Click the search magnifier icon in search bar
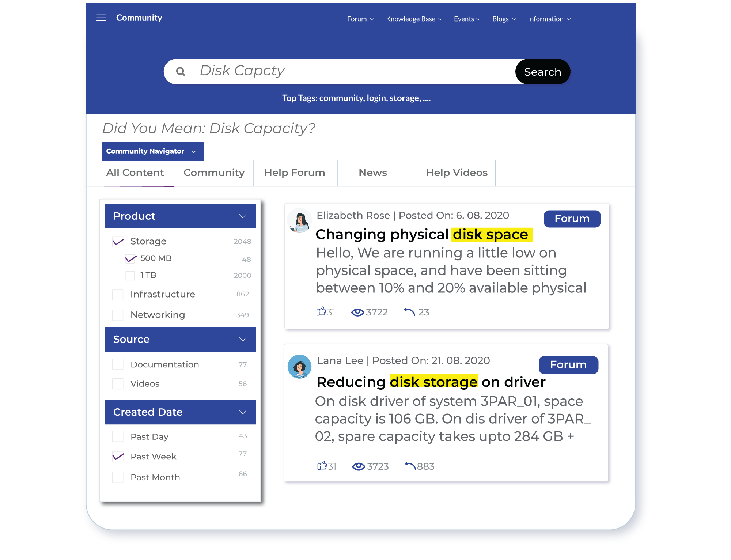The width and height of the screenshot is (731, 560). [x=181, y=72]
